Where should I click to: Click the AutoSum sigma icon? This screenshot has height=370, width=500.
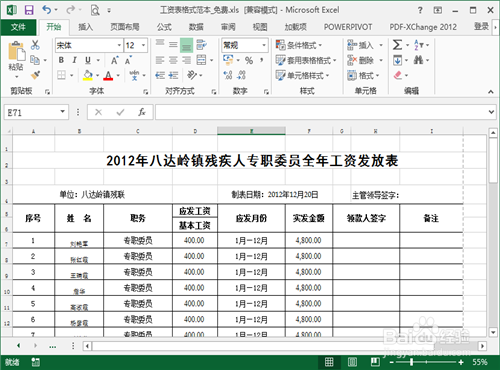click(x=397, y=45)
